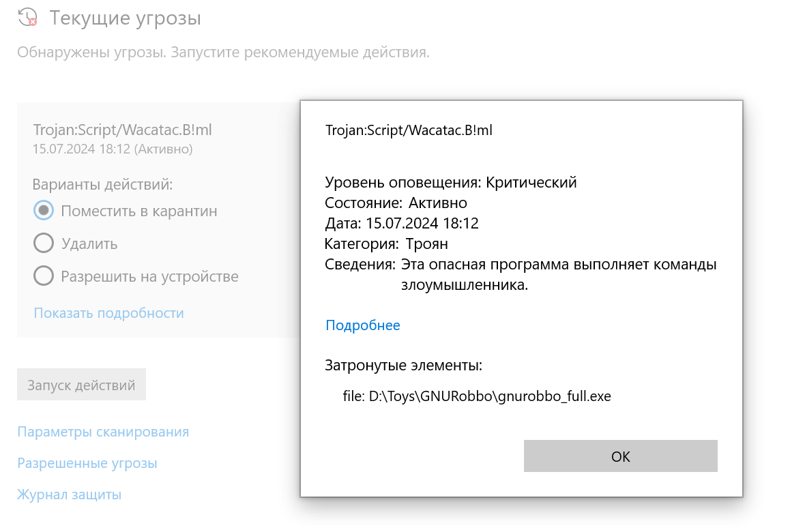Select the "Поместить в карантин" radio button
Viewport: 790px width, 532px height.
[x=44, y=211]
